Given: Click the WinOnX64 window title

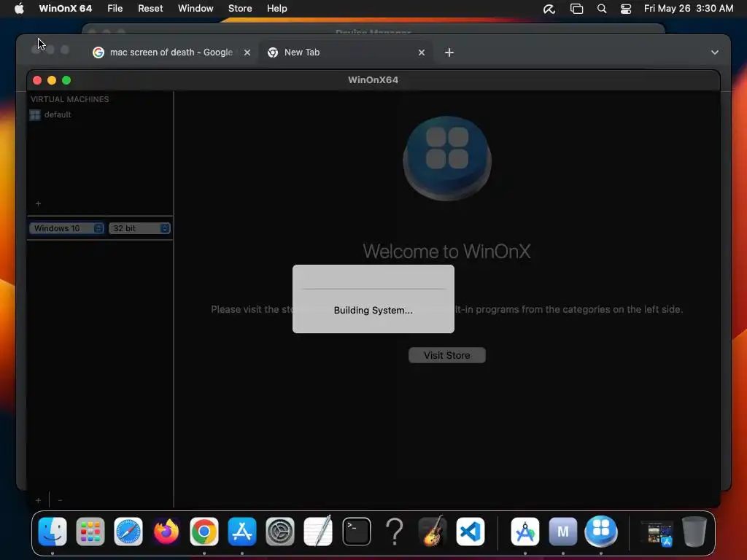Looking at the screenshot, I should click(x=373, y=80).
